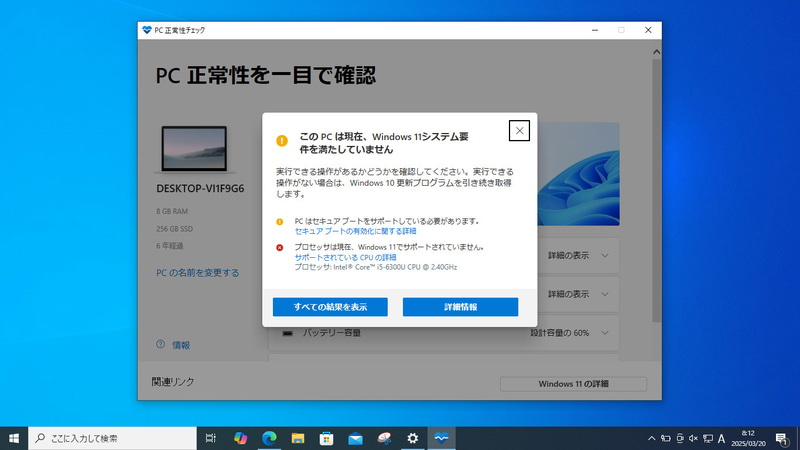
Task: Click the 設計容量の 60% text
Action: 560,333
